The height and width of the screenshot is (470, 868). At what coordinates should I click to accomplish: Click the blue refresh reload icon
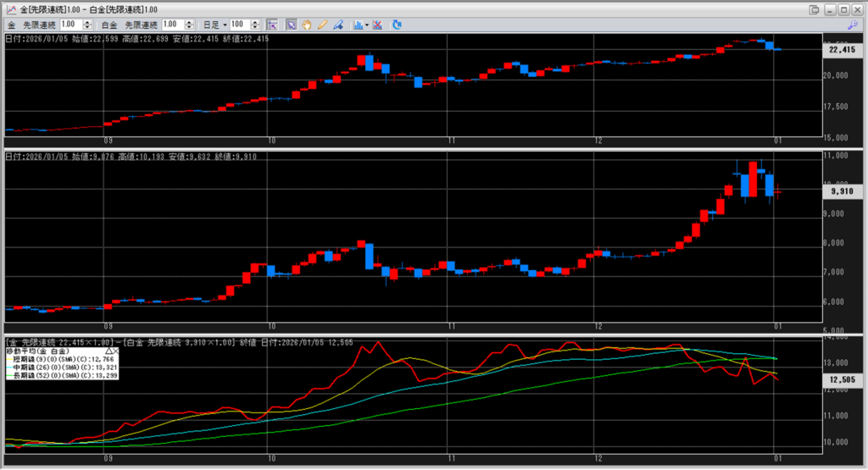coord(397,25)
